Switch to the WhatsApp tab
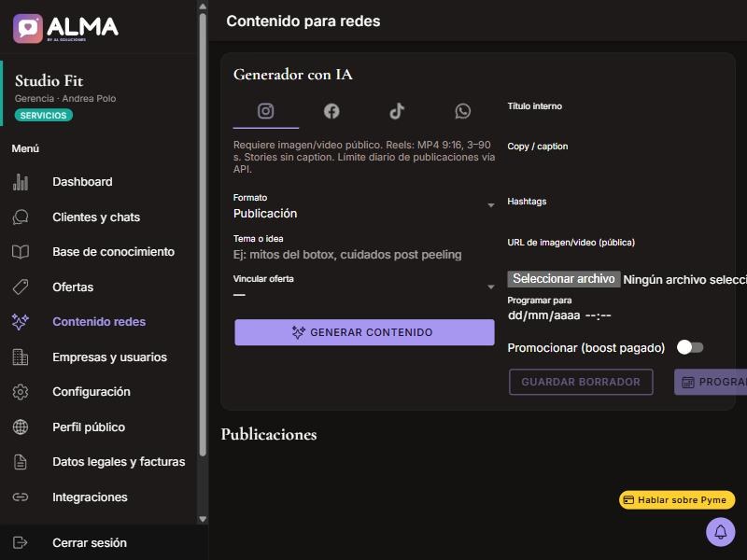747x560 pixels. (462, 111)
